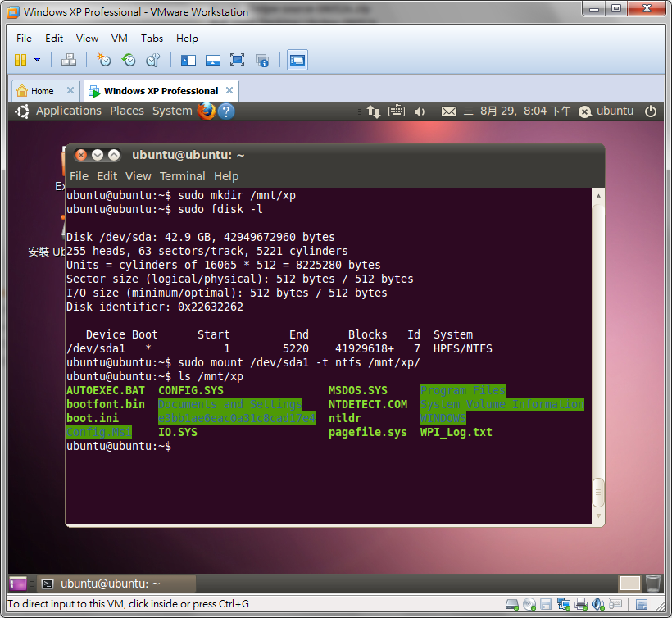Open the messaging mail indicator
The width and height of the screenshot is (672, 618).
(x=449, y=111)
